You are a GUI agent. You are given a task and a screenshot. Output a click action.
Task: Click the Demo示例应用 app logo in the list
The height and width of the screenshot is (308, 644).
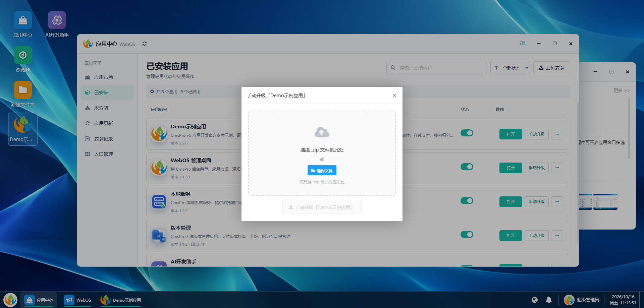coord(159,134)
